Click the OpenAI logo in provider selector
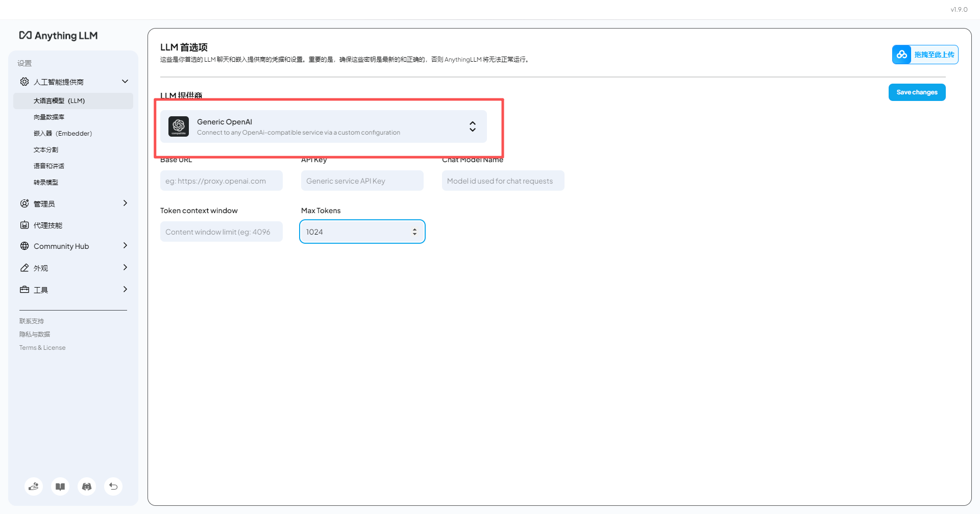 pos(179,126)
